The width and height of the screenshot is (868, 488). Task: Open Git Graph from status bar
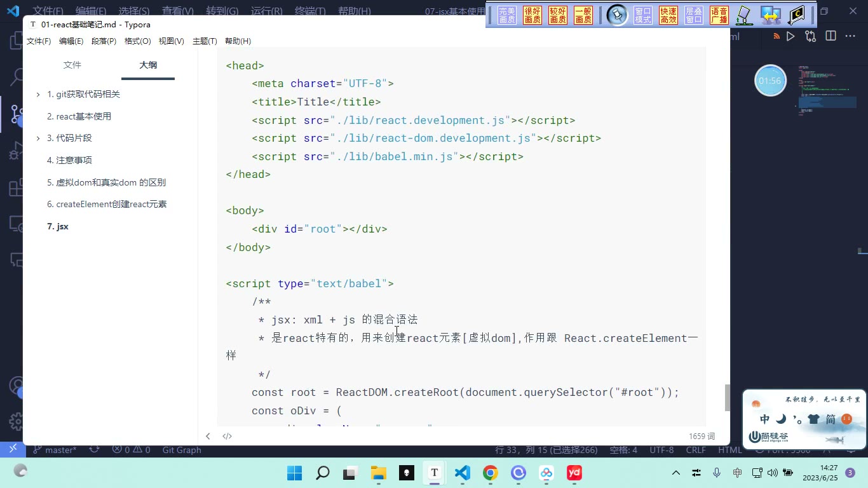coord(182,450)
